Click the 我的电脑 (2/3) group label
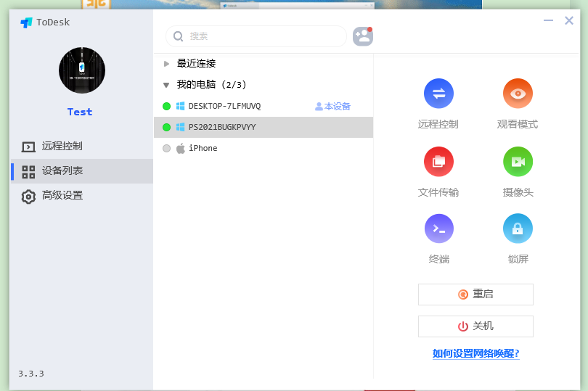Image resolution: width=588 pixels, height=391 pixels. (211, 85)
